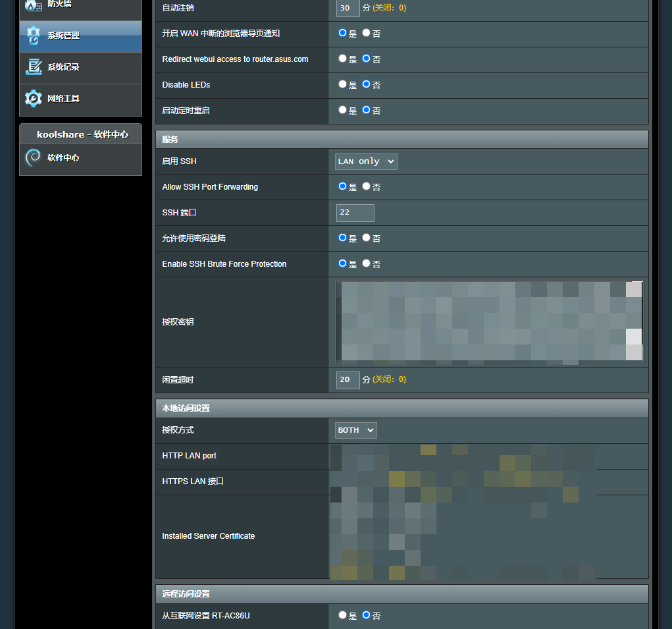Viewport: 672px width, 629px height.
Task: Enable redirect webui to router.asus.com
Action: point(342,59)
